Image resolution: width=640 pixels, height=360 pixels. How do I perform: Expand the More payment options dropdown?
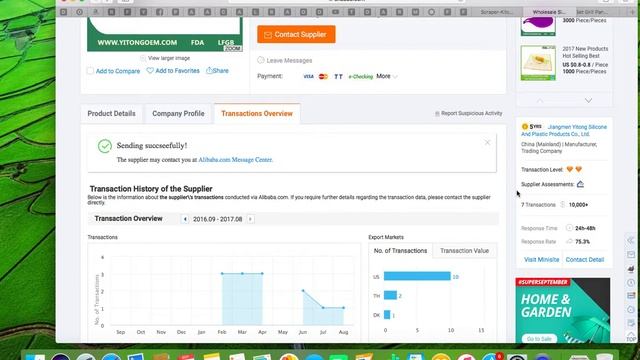387,76
